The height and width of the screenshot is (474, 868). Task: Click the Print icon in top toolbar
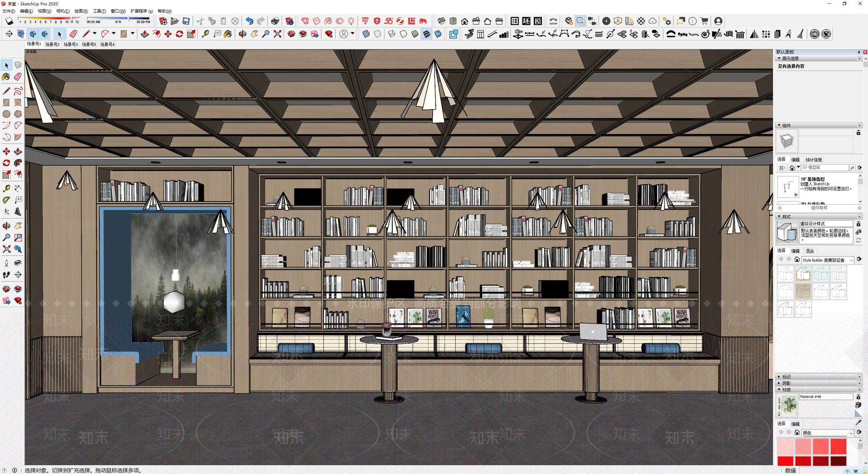click(275, 21)
